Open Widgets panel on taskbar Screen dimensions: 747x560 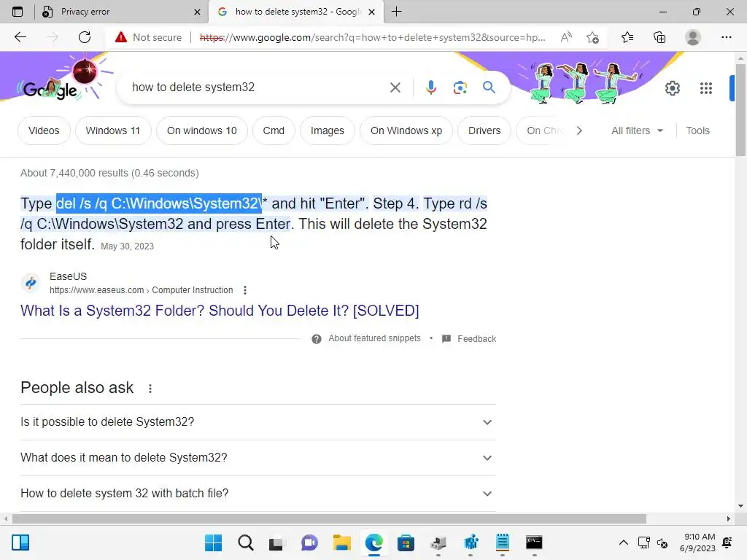tap(20, 542)
